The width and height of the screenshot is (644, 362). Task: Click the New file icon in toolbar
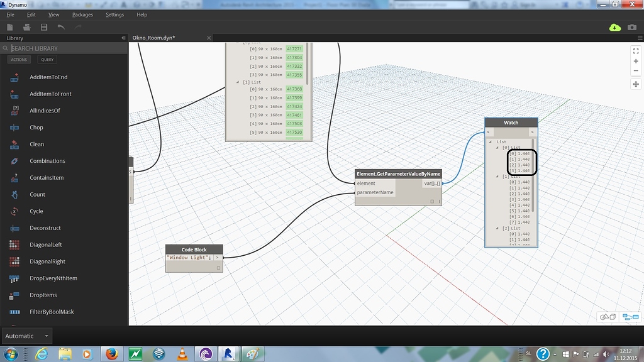tap(10, 27)
